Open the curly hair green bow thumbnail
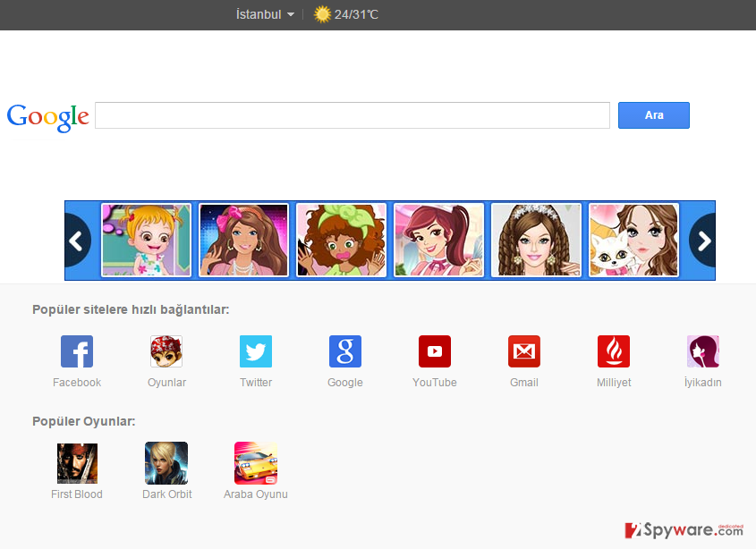756x549 pixels. coord(342,240)
